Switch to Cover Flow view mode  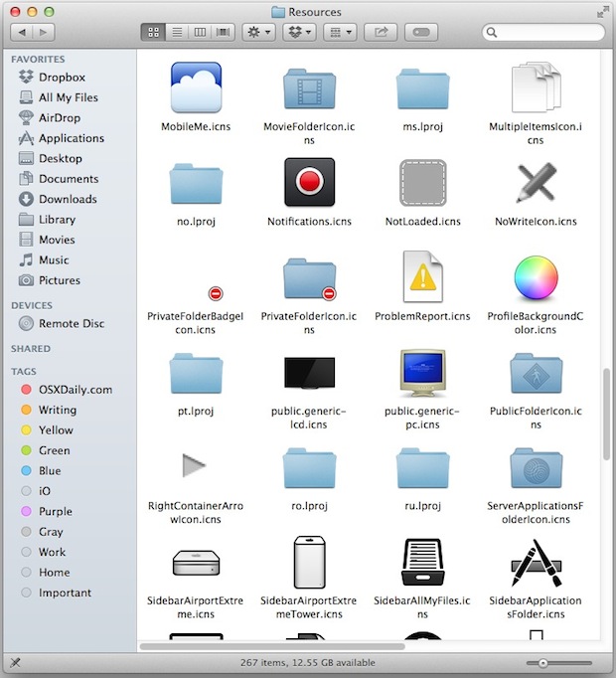223,33
